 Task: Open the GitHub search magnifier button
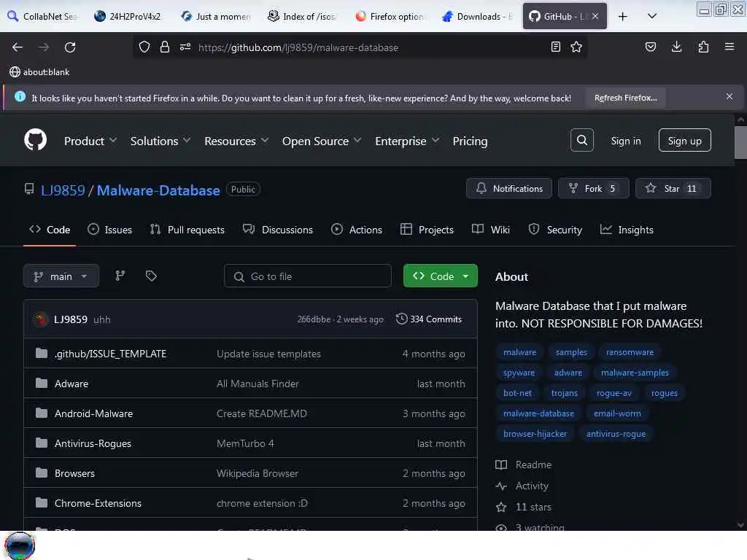[581, 140]
